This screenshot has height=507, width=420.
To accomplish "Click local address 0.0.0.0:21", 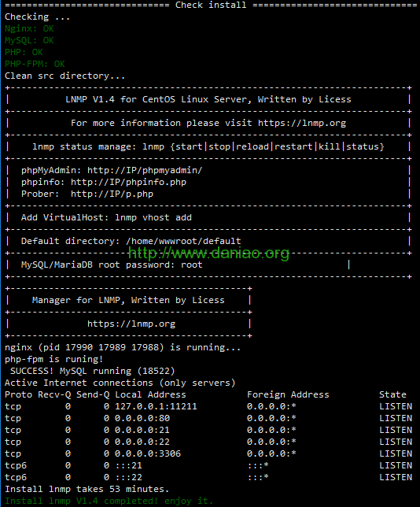I will pos(142,430).
